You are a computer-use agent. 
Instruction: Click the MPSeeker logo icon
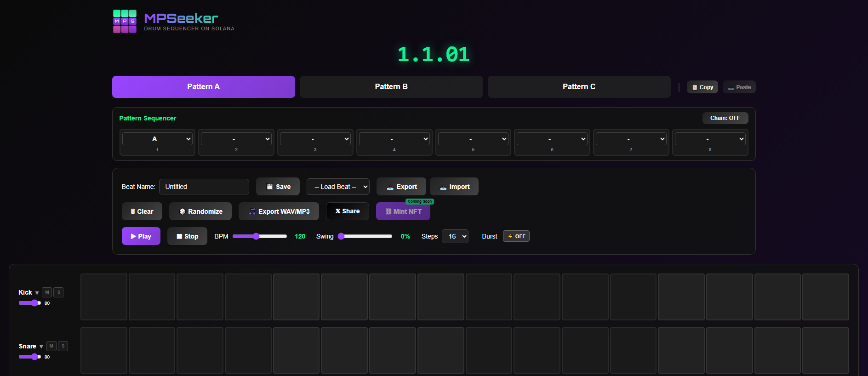click(x=125, y=22)
